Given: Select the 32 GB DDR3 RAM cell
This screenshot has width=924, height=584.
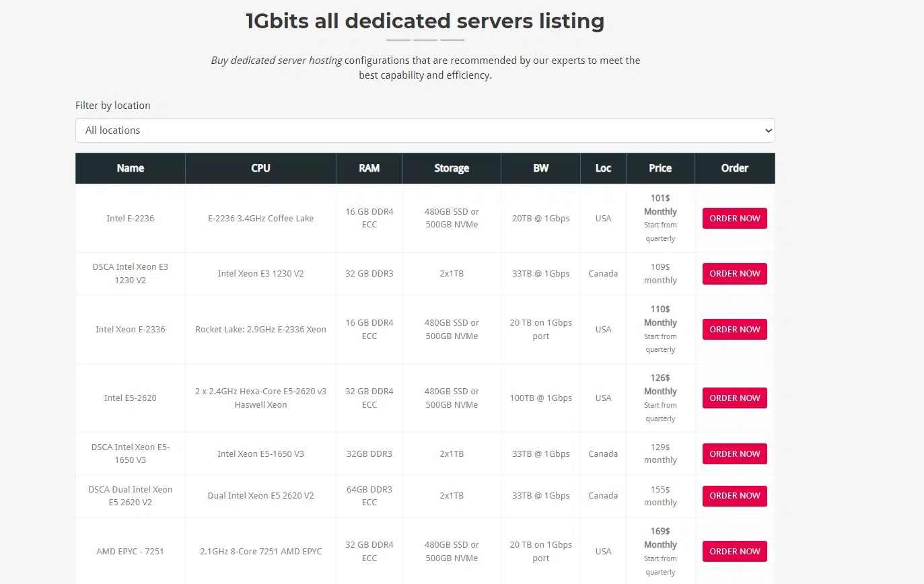Looking at the screenshot, I should (369, 274).
